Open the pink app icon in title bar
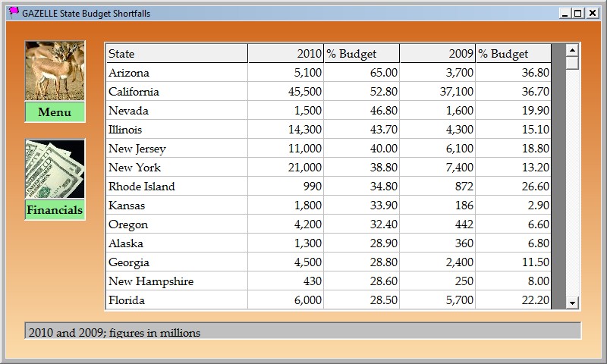Image resolution: width=607 pixels, height=364 pixels. (14, 12)
